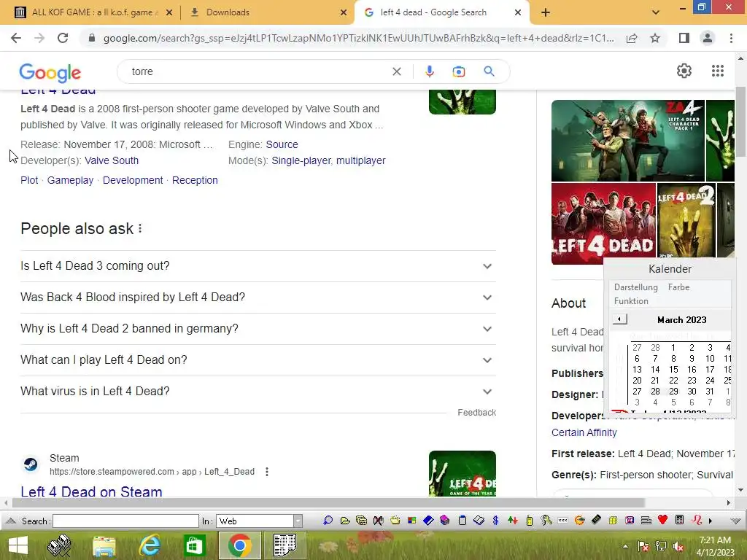Expand "What virus is in Left 4 Dead?"
Image resolution: width=747 pixels, height=560 pixels.
(x=258, y=392)
